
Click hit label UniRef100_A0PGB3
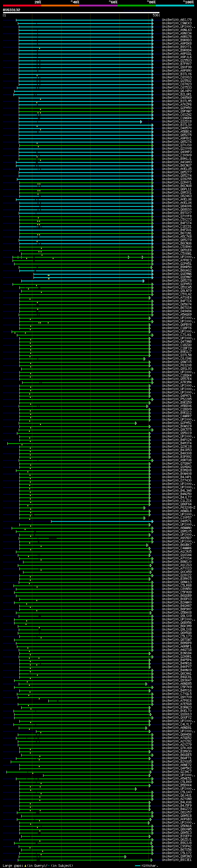pyautogui.click(x=176, y=819)
